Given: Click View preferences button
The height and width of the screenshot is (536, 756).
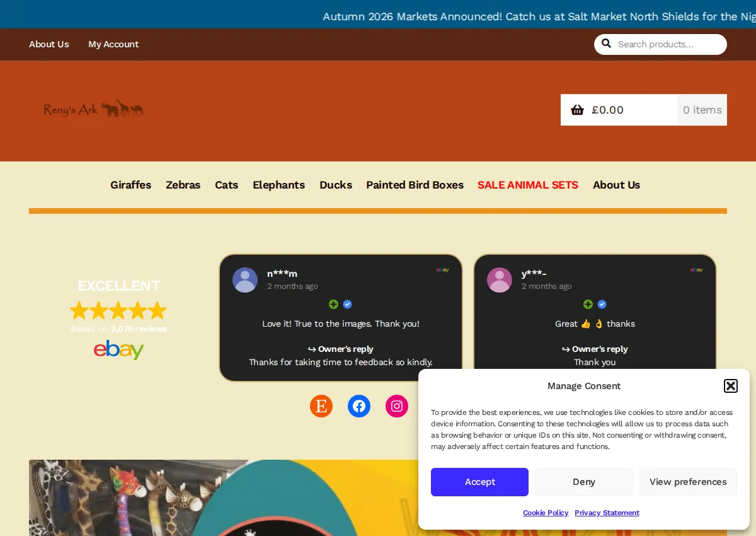Looking at the screenshot, I should [688, 482].
